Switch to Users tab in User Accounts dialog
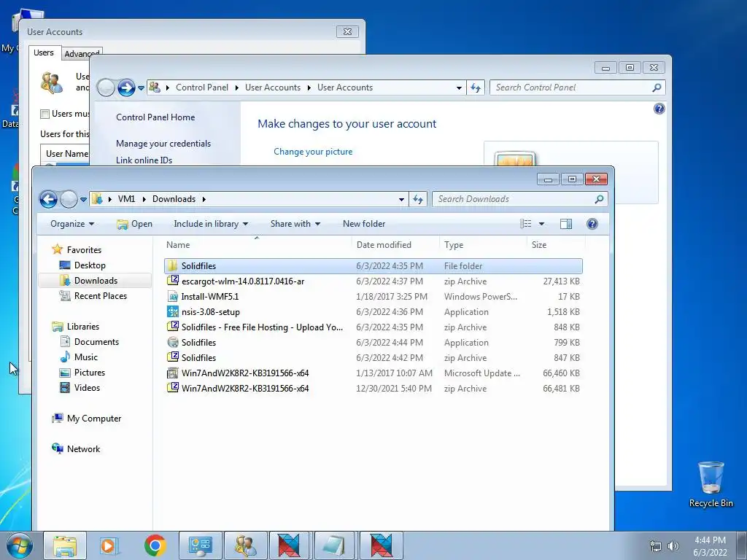 [43, 52]
